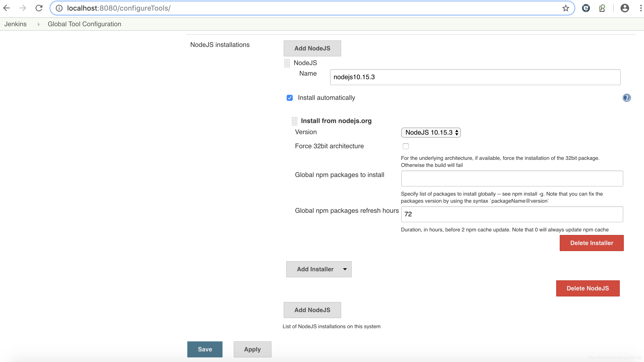Apply the configuration changes
644x362 pixels.
click(x=252, y=349)
